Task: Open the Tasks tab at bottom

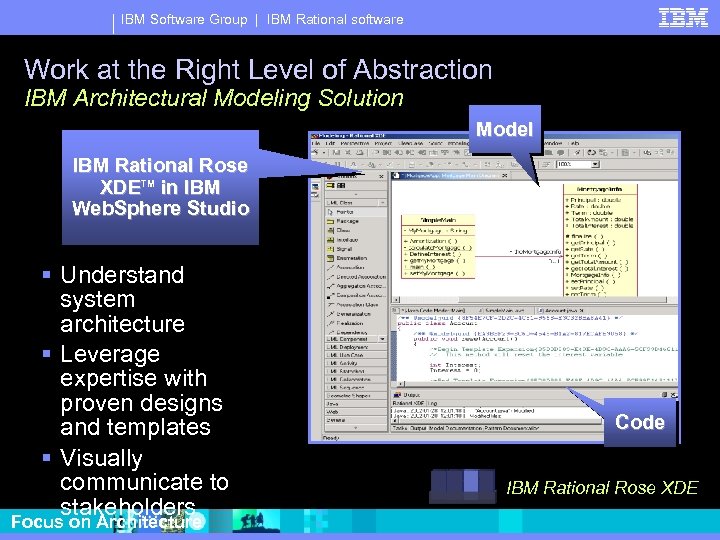Action: [x=398, y=428]
